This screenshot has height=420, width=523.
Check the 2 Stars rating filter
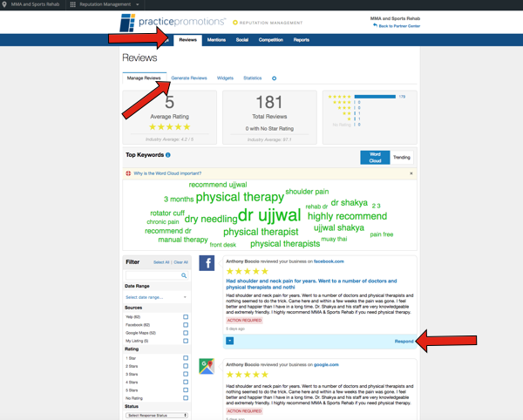coord(186,366)
